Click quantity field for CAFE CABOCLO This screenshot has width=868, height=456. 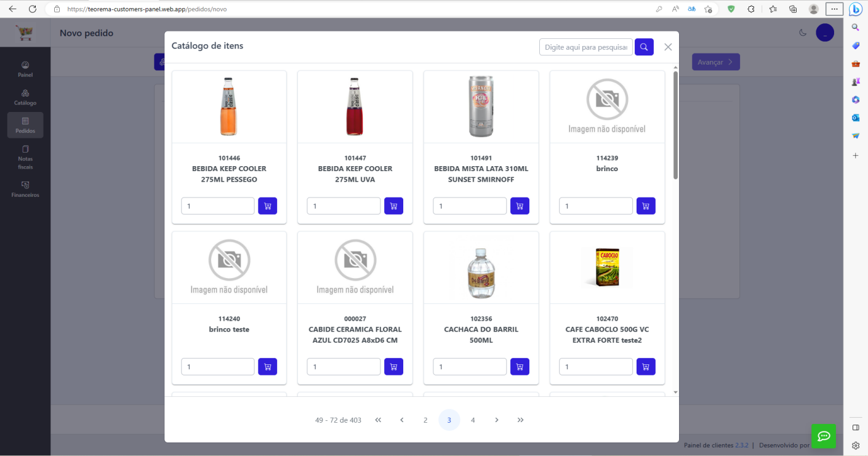point(596,367)
